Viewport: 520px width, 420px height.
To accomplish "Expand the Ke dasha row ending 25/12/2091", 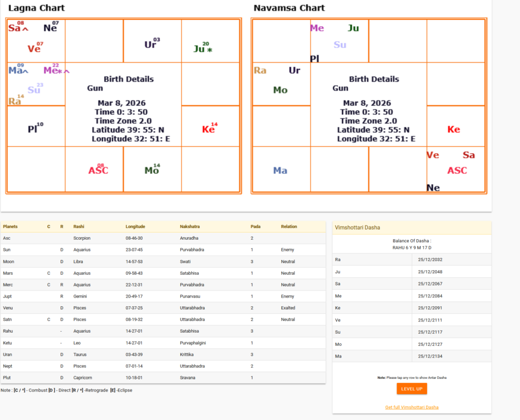I will pyautogui.click(x=411, y=308).
